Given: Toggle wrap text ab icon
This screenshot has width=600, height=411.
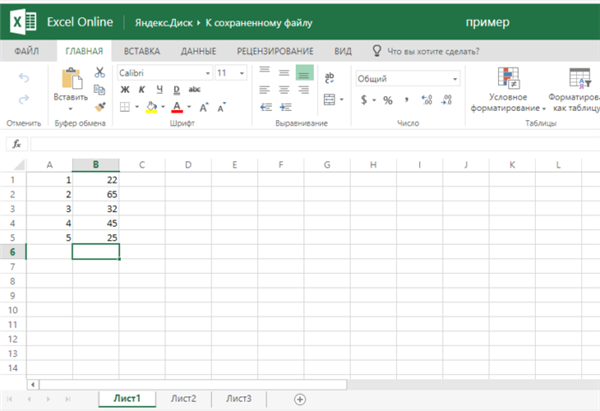Looking at the screenshot, I should point(329,78).
